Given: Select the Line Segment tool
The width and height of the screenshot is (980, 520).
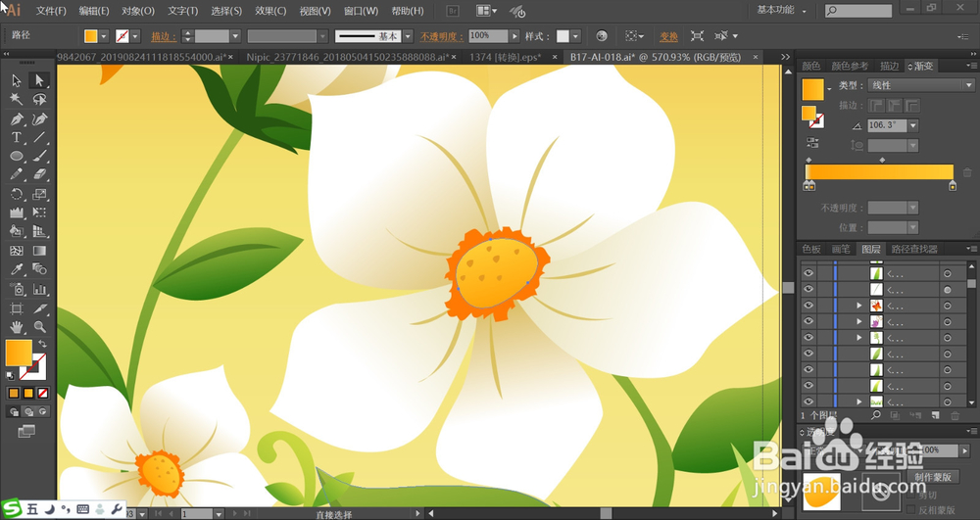Looking at the screenshot, I should [x=39, y=137].
